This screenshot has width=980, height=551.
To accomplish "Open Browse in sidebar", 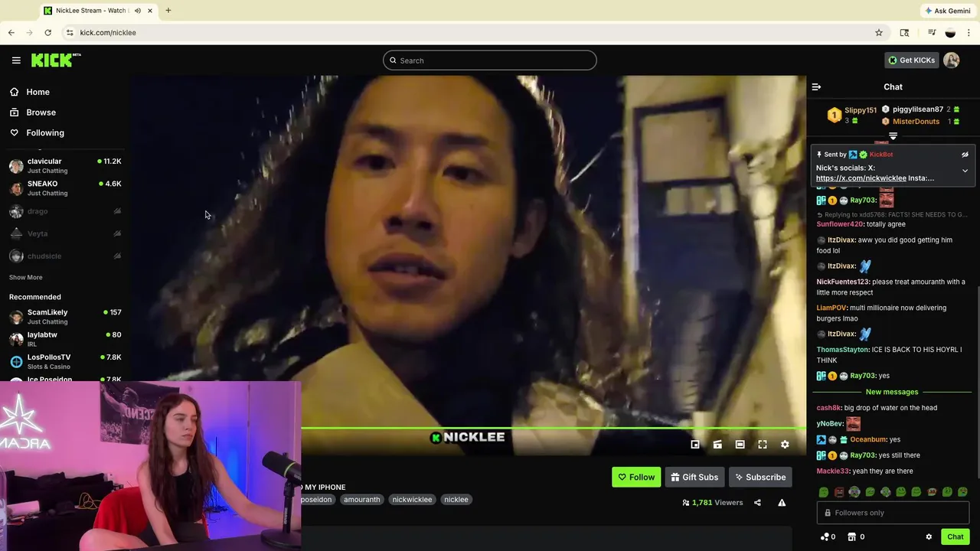I will (x=41, y=112).
